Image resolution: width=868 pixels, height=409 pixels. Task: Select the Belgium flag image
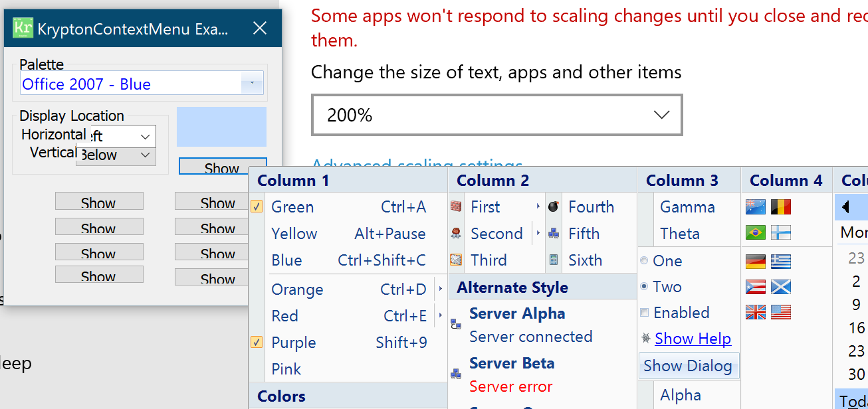tap(781, 207)
